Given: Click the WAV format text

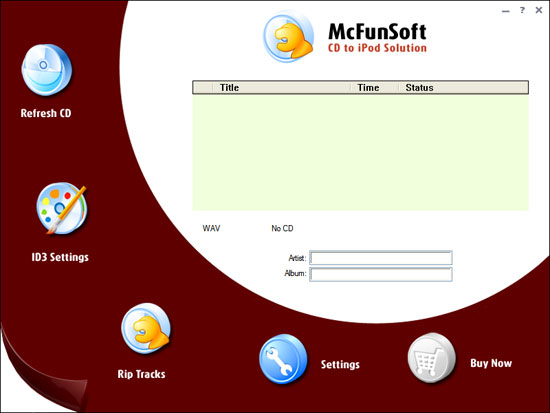Looking at the screenshot, I should click(x=211, y=228).
